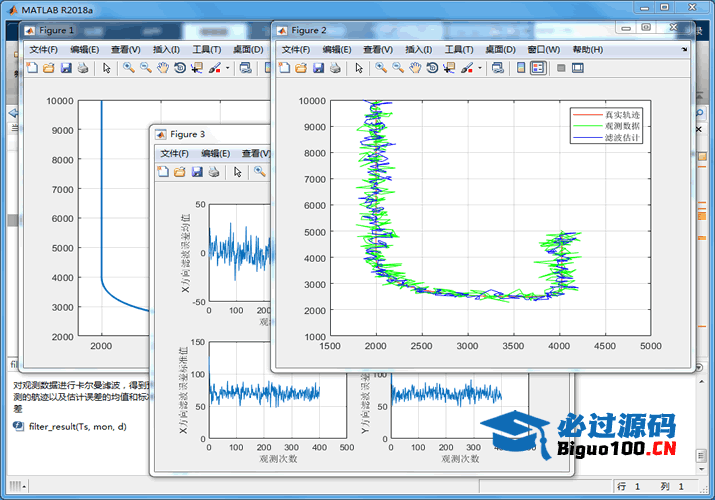The width and height of the screenshot is (715, 500).
Task: Activate Zoom In tool in Figure 3
Action: point(259,172)
